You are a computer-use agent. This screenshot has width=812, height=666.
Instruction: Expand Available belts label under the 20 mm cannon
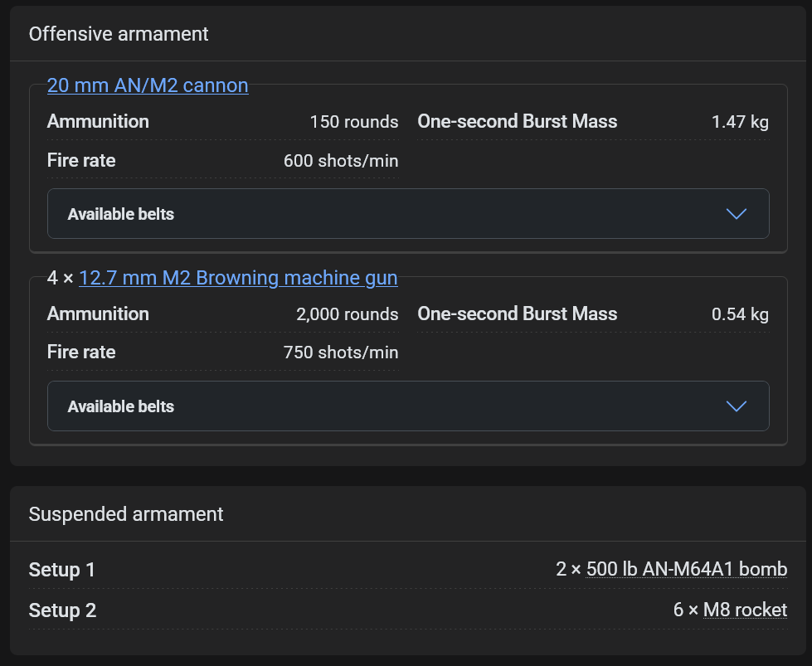tap(121, 214)
